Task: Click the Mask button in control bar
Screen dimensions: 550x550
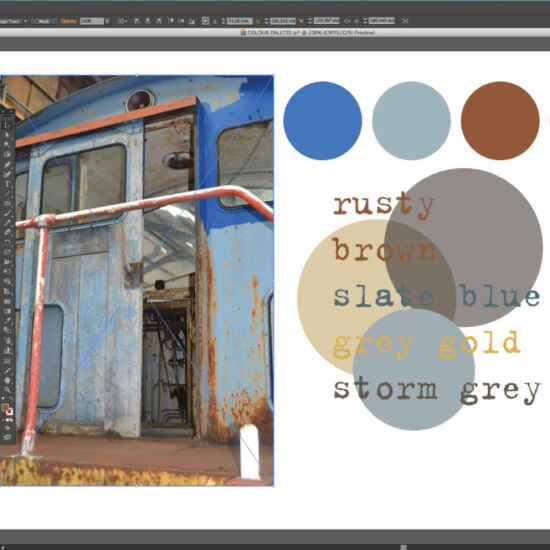Action: pos(43,21)
